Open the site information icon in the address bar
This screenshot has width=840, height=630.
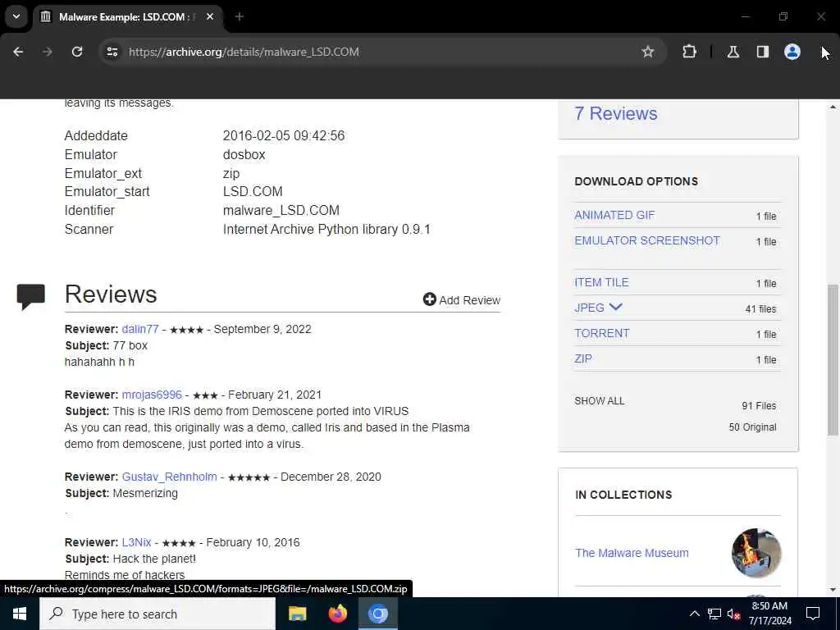112,52
